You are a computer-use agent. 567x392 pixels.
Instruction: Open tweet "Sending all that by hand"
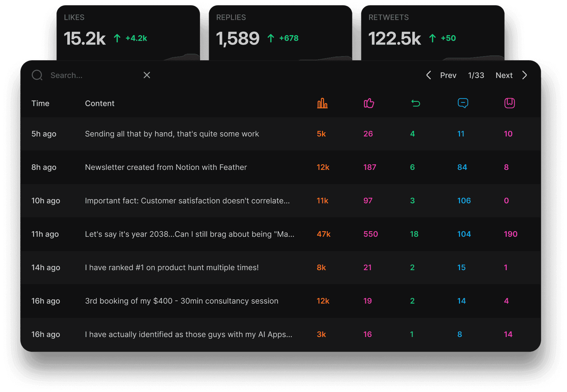click(x=172, y=134)
